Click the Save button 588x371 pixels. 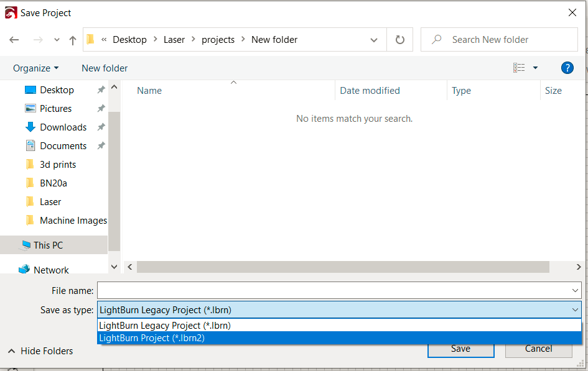tap(461, 350)
